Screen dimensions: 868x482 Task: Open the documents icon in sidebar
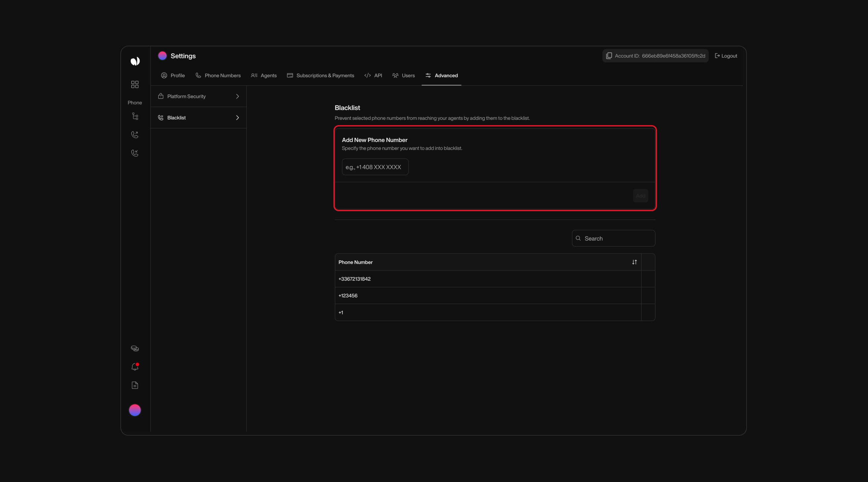pyautogui.click(x=134, y=385)
